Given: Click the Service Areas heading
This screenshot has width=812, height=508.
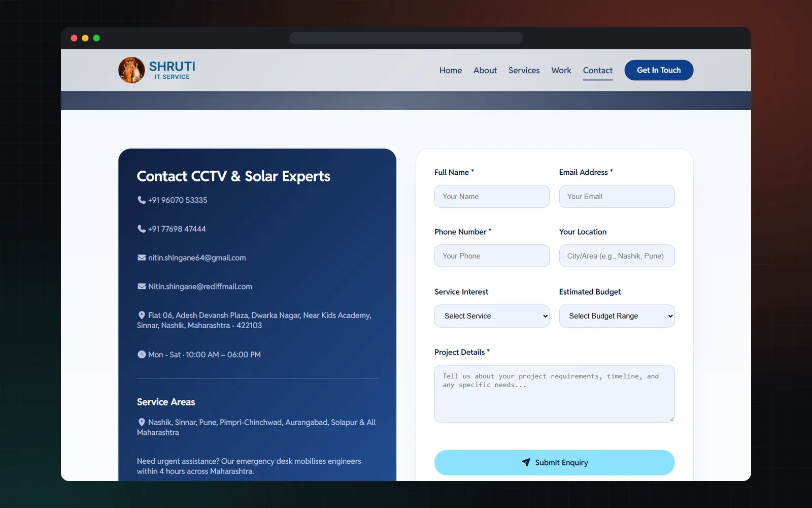Looking at the screenshot, I should coord(166,402).
